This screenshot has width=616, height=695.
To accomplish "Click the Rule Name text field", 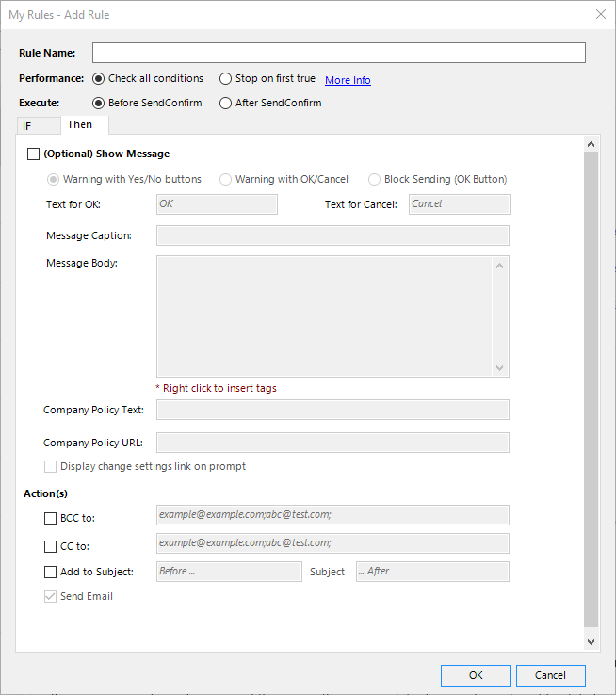I will (x=338, y=53).
